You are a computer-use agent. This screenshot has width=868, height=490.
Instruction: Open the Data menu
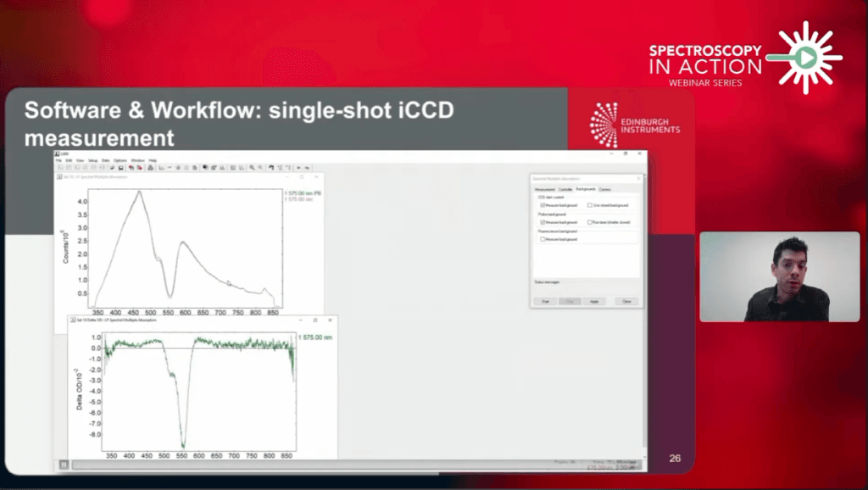[x=106, y=160]
